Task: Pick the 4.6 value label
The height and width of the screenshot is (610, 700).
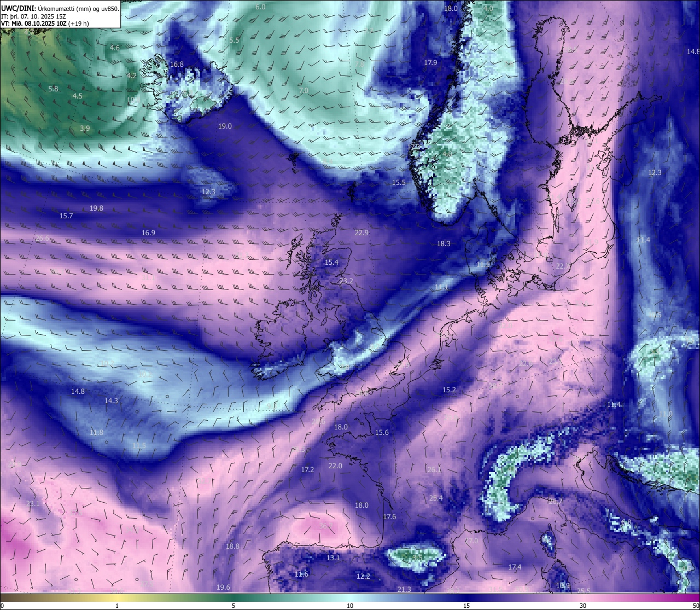Action: point(115,48)
